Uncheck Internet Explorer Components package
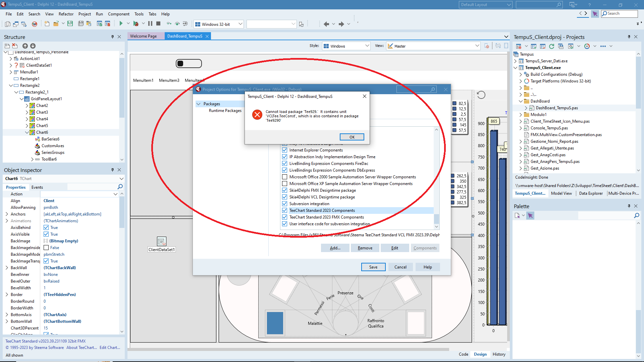This screenshot has width=644, height=362. (285, 150)
